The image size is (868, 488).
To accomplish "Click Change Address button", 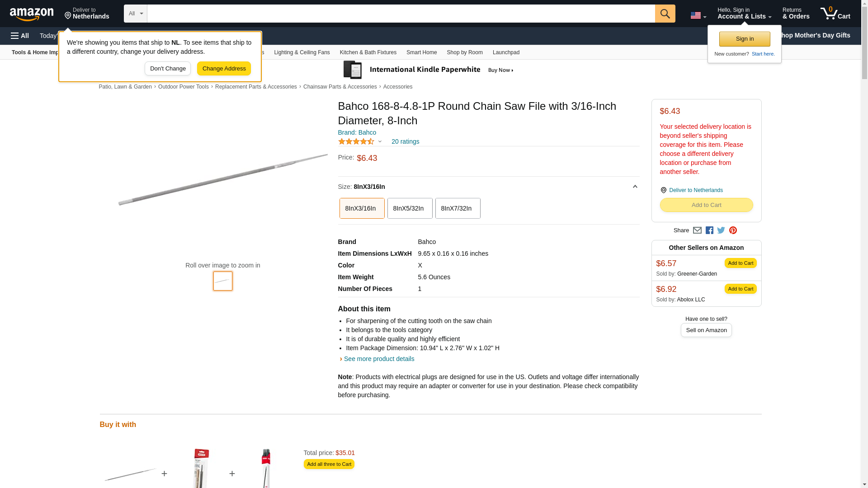I will (224, 69).
